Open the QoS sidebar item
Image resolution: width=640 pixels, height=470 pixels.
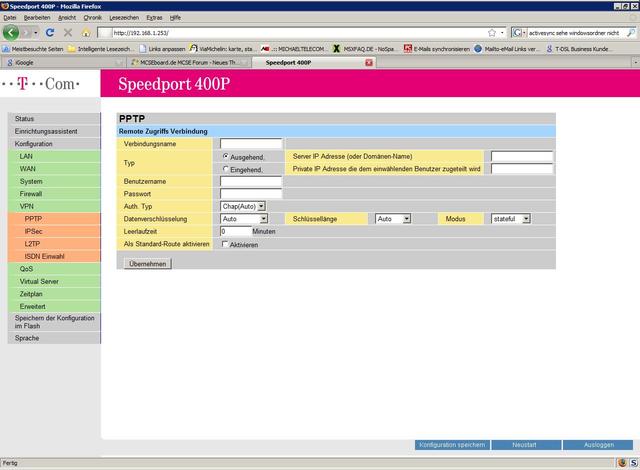click(54, 269)
